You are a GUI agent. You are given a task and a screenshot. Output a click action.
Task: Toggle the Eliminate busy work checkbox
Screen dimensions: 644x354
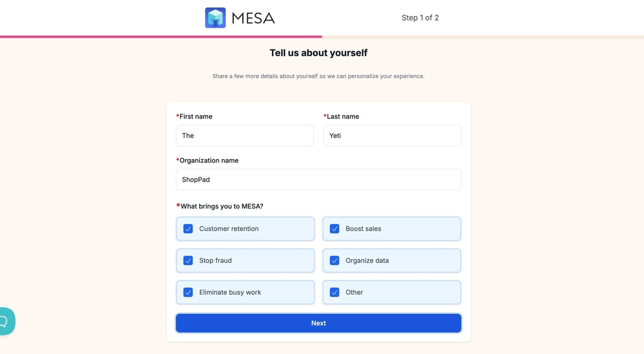pos(188,293)
